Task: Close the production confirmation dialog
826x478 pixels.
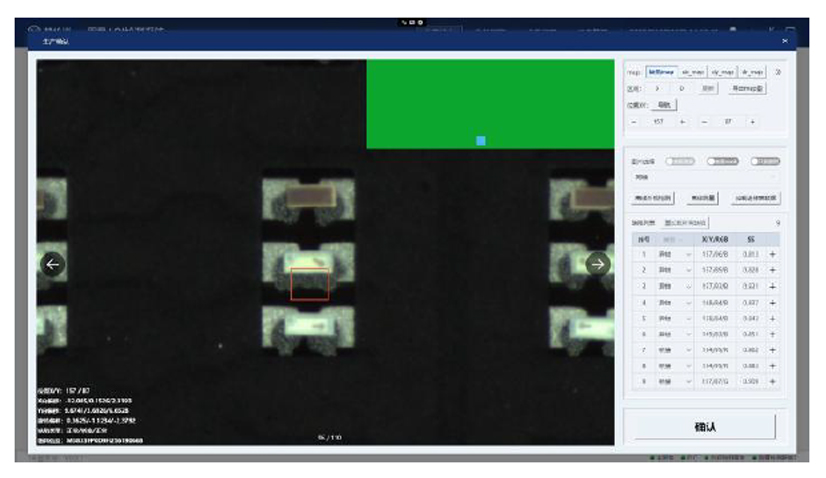Action: coord(785,41)
